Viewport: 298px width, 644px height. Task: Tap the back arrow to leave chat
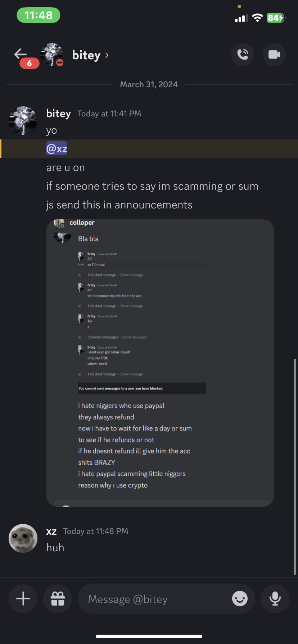(20, 54)
